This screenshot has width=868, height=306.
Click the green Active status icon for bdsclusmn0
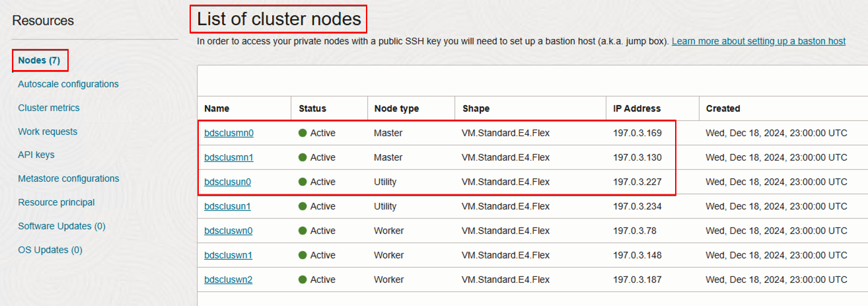(x=303, y=133)
